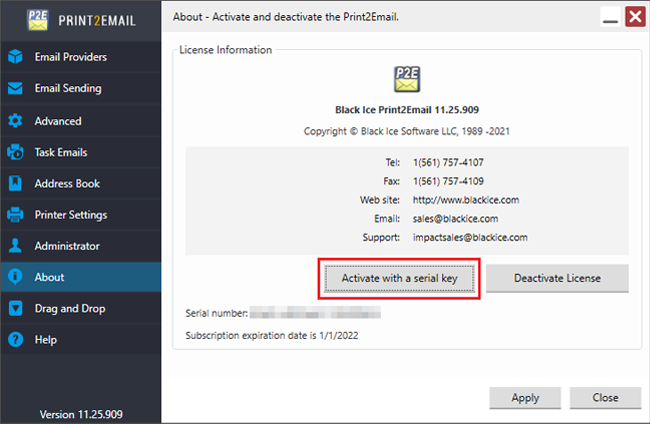Open Drag and Drop section
650x424 pixels.
pyautogui.click(x=81, y=308)
